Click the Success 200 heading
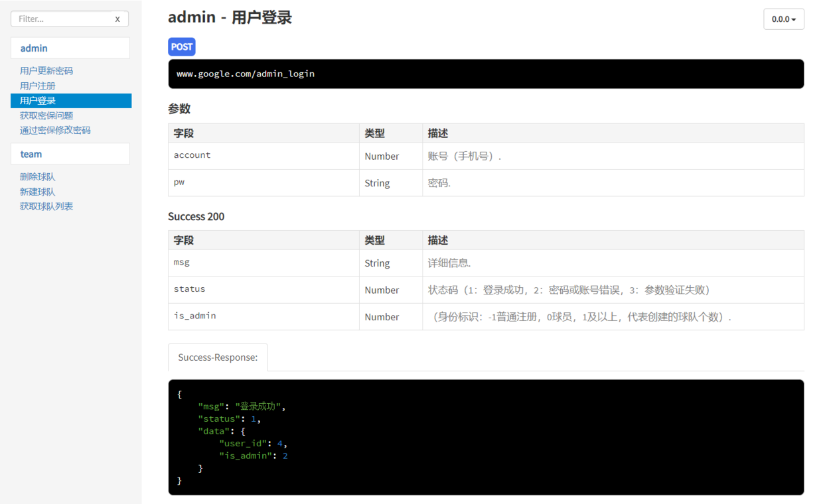The height and width of the screenshot is (504, 823). click(x=196, y=216)
